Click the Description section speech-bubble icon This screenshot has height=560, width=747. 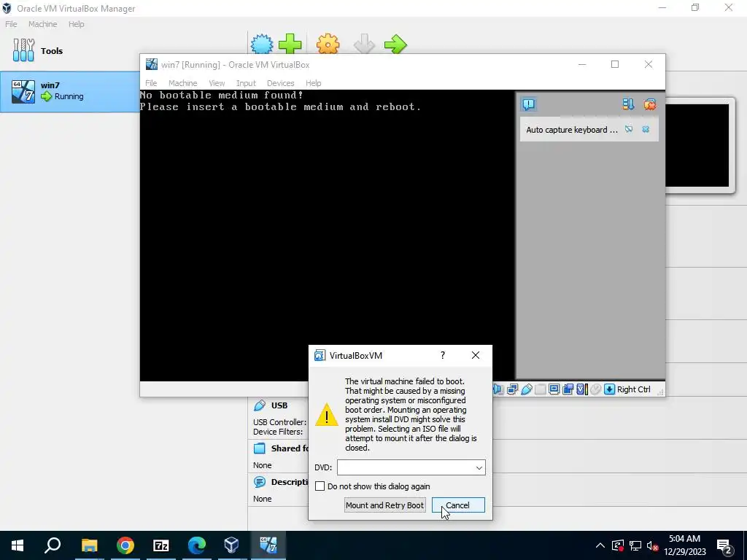260,482
